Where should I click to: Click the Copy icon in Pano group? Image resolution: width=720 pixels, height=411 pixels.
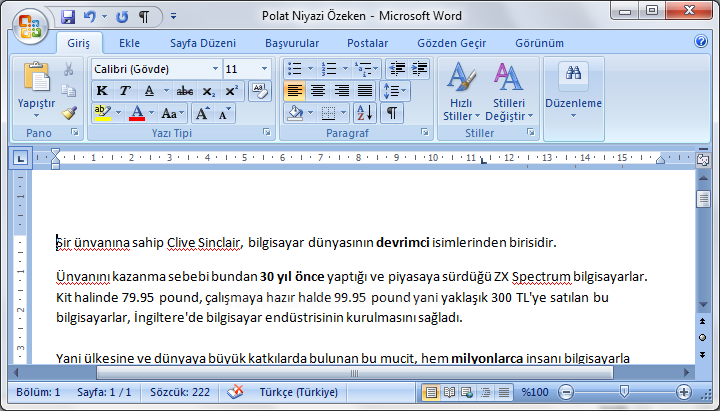click(x=68, y=91)
